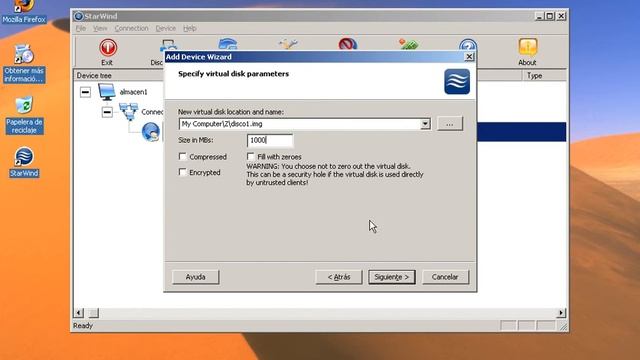The width and height of the screenshot is (640, 360).
Task: Collapse the Connections tree node
Action: click(x=107, y=112)
